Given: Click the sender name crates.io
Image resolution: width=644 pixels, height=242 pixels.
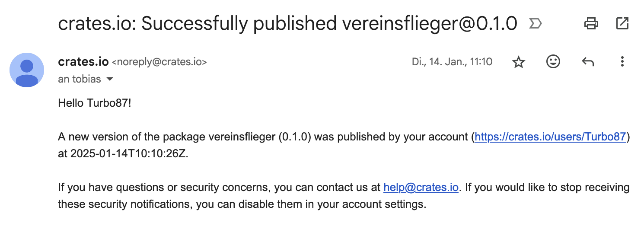Looking at the screenshot, I should tap(83, 62).
